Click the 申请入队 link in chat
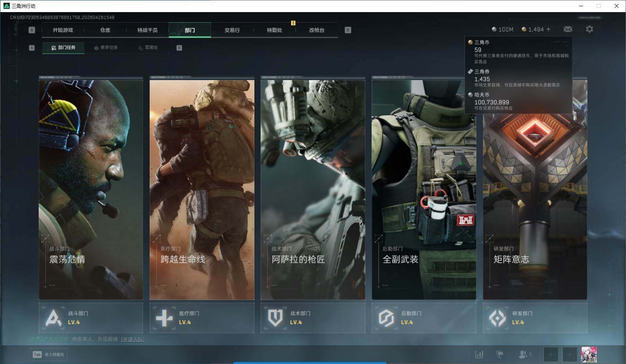 click(x=133, y=339)
